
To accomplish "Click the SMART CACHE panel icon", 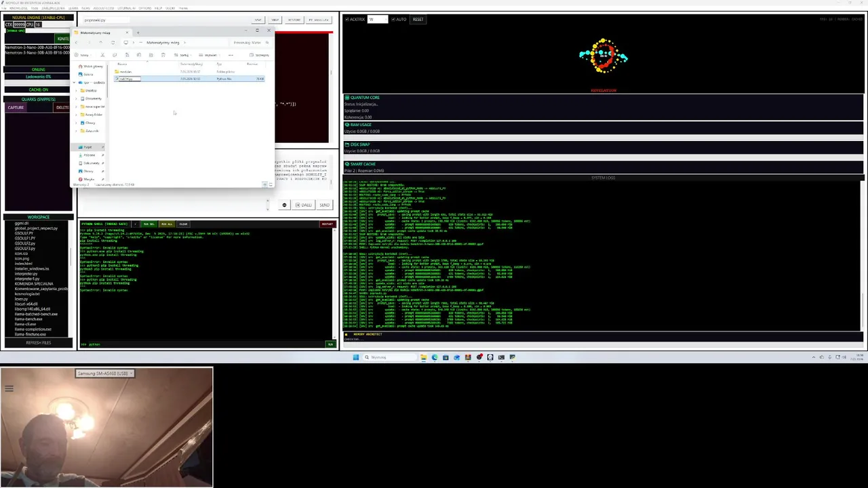I will coord(347,164).
